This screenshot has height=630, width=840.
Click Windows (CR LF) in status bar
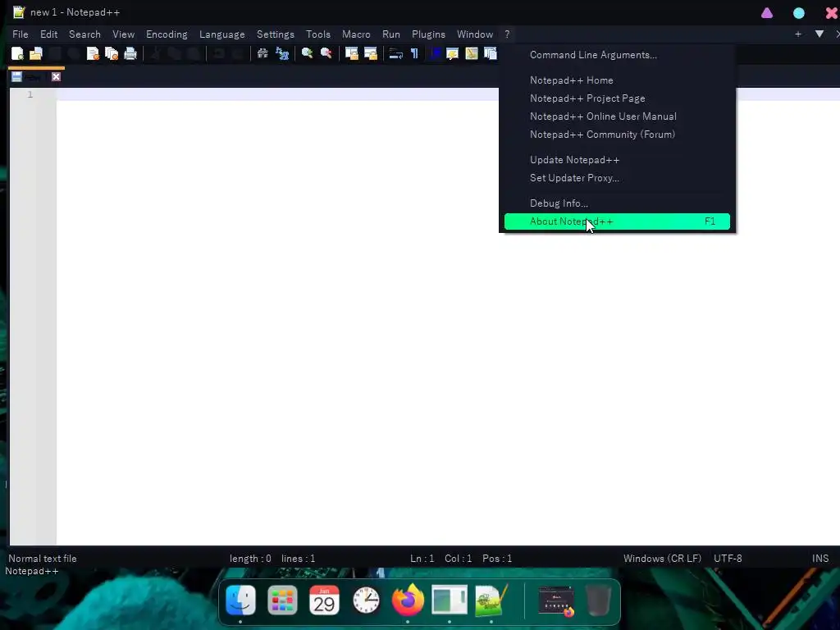[x=662, y=558]
